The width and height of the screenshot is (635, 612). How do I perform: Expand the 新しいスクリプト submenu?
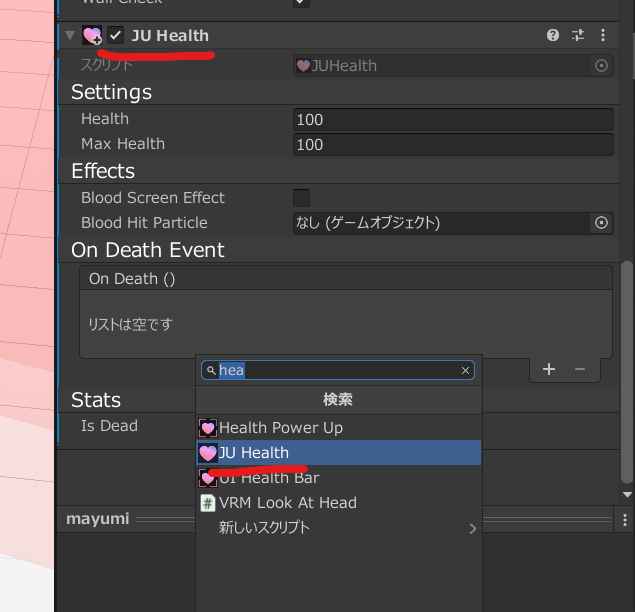point(472,528)
